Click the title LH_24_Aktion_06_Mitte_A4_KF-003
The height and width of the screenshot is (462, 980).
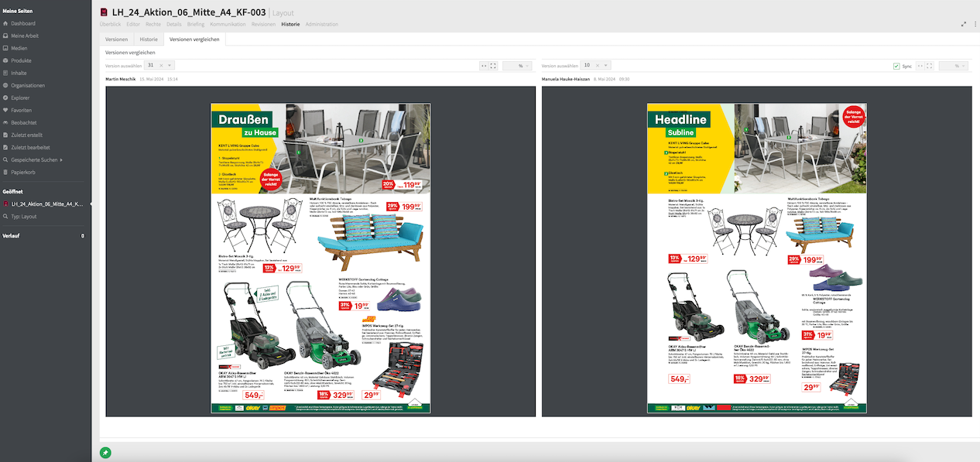point(190,12)
